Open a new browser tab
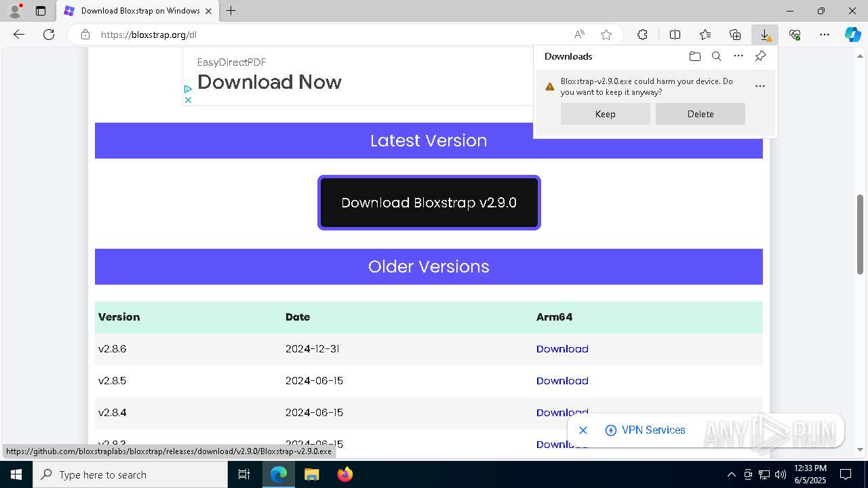Image resolution: width=868 pixels, height=488 pixels. click(231, 11)
